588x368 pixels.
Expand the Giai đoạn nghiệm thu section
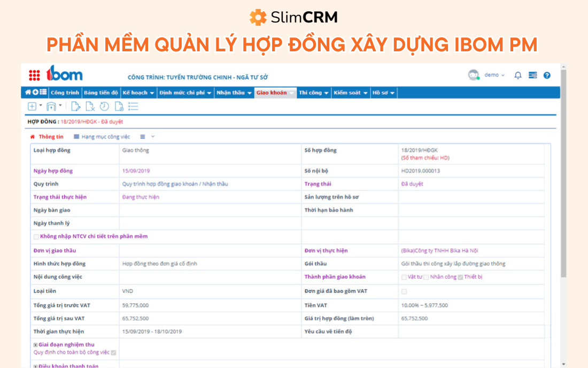coord(36,345)
